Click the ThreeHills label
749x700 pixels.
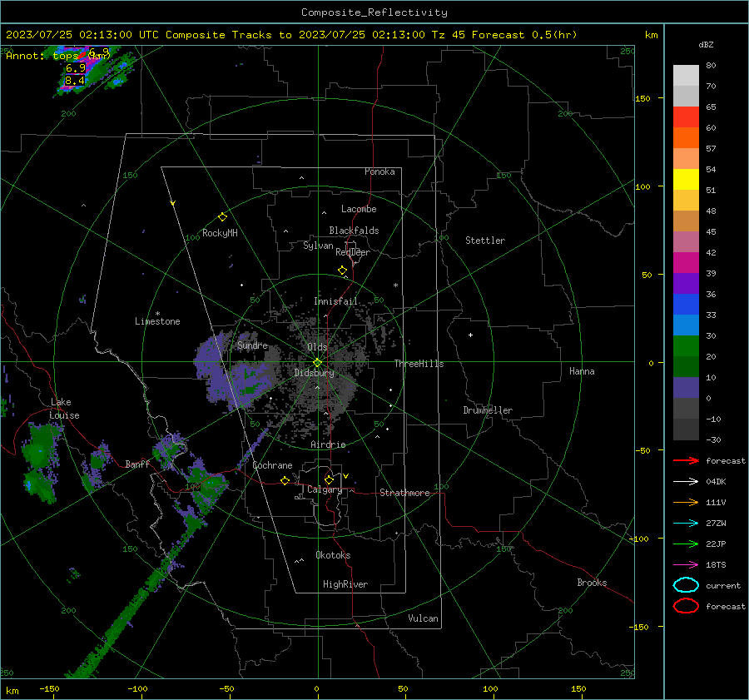tap(419, 364)
